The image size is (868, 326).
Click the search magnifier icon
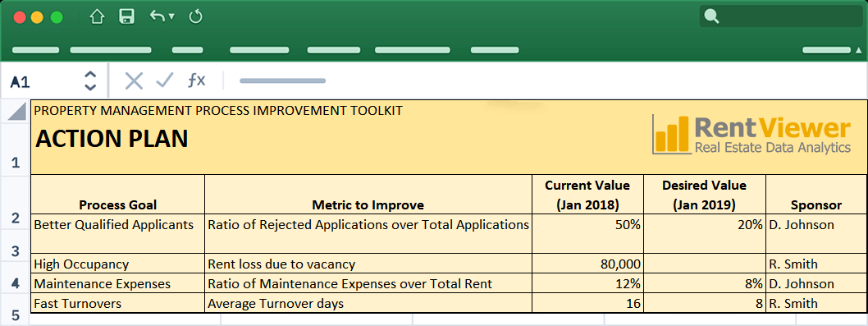tap(712, 16)
